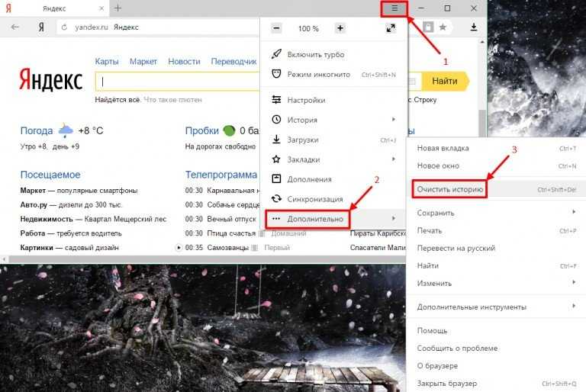Click the zoom out minus button
586x392 pixels.
click(276, 28)
